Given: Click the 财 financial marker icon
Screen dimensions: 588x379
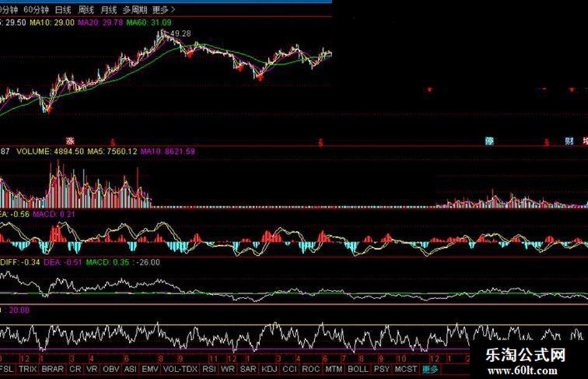Looking at the screenshot, I should click(569, 141).
